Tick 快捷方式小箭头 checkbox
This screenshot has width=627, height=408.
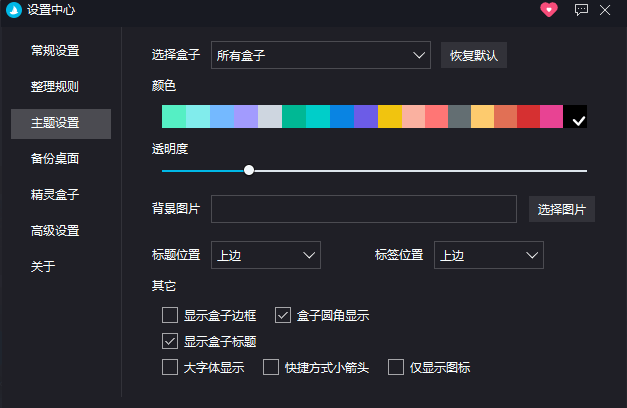click(271, 367)
